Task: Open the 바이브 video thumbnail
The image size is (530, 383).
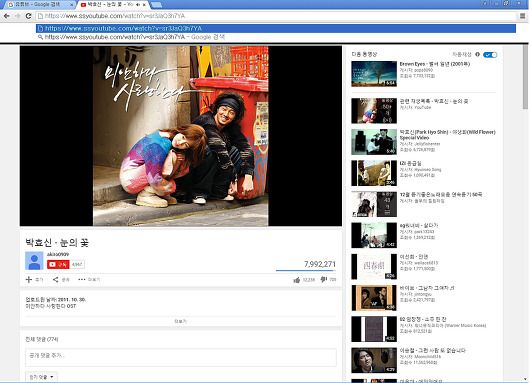Action: 374,298
